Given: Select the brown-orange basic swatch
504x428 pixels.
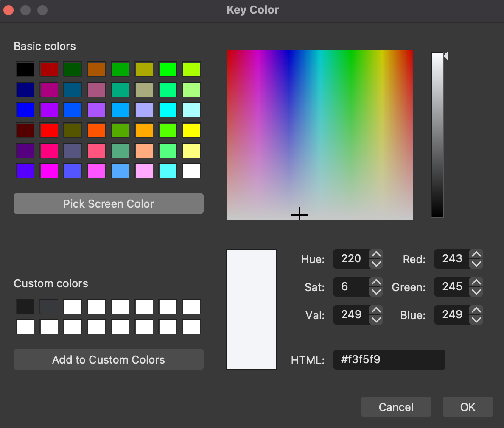Looking at the screenshot, I should 97,69.
